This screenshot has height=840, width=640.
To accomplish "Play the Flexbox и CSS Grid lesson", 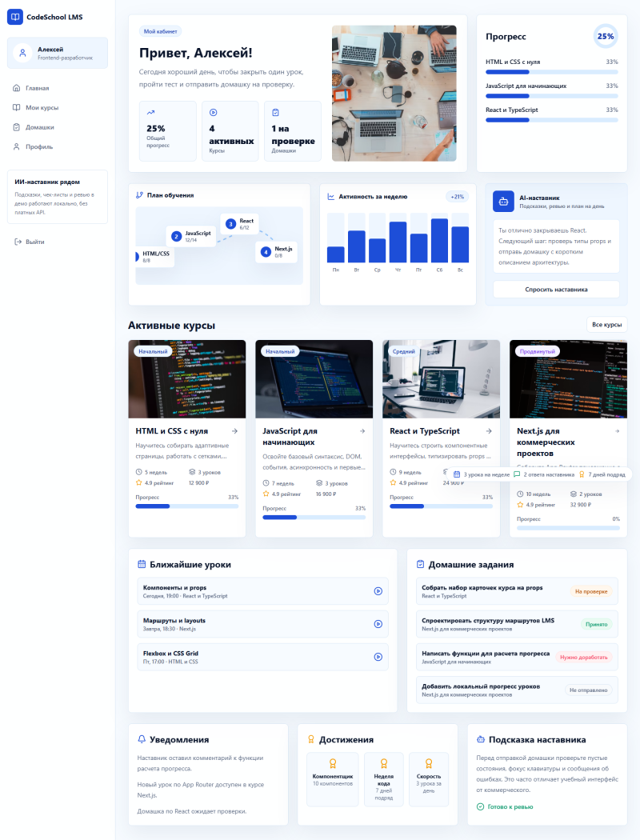I will [x=378, y=657].
